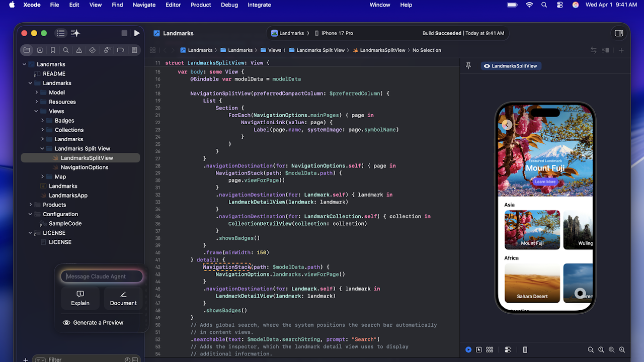Show preview variants grid

(x=490, y=349)
